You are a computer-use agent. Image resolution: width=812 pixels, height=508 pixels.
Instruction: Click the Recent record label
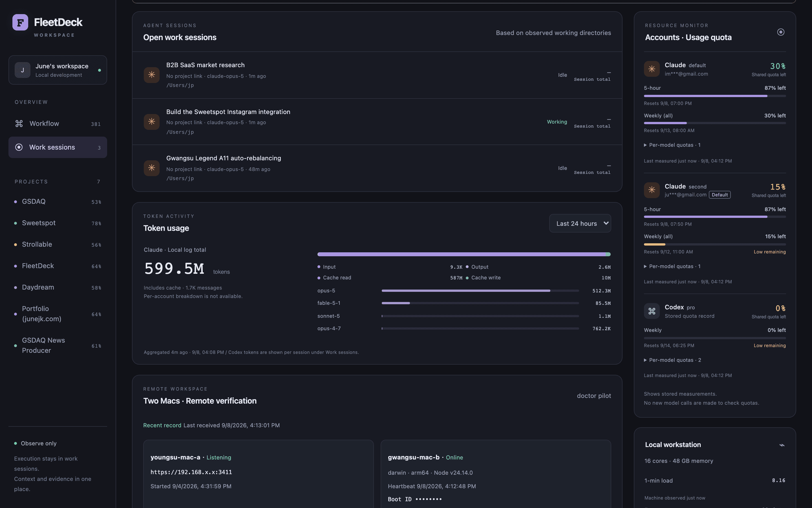point(162,425)
